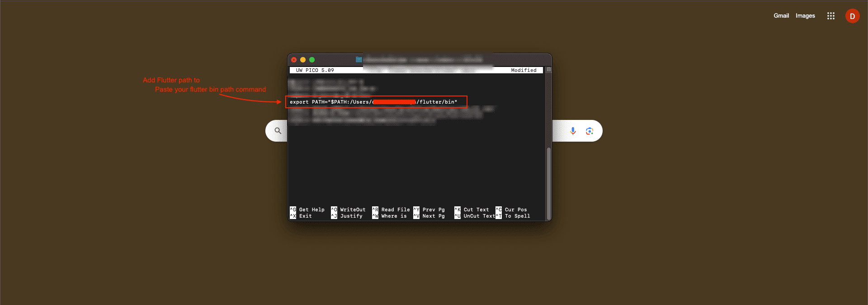Viewport: 868px width, 305px height.
Task: Click the ^T To Spell shortcut
Action: click(513, 216)
